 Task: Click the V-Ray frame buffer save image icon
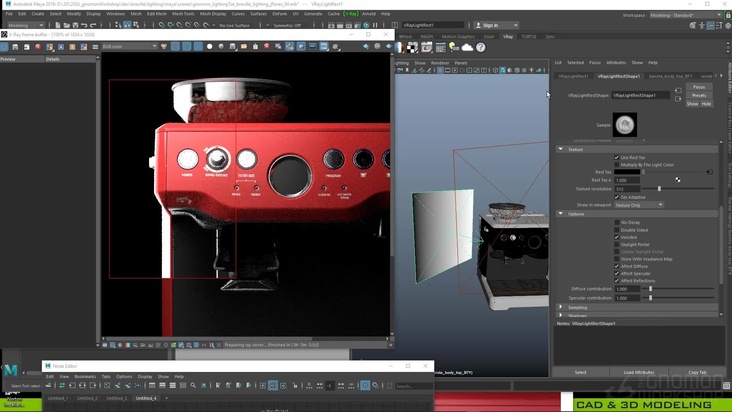point(16,46)
